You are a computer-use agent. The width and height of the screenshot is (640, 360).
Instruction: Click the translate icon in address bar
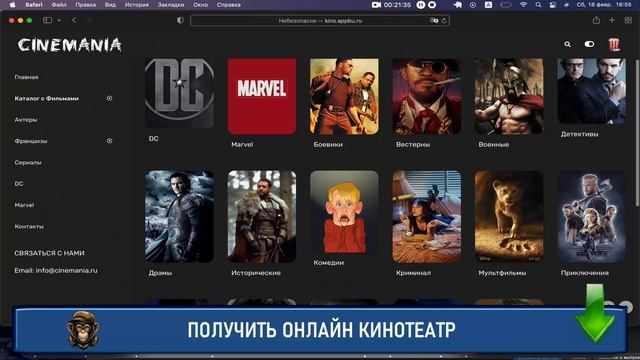pyautogui.click(x=433, y=20)
